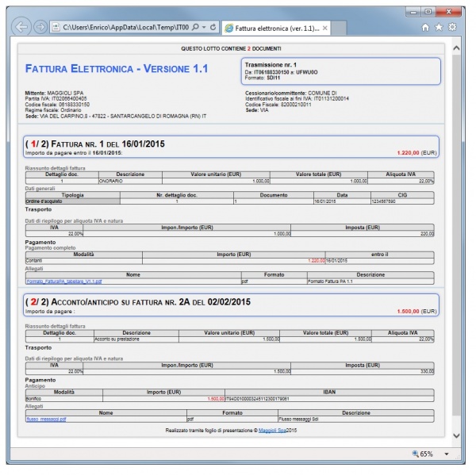Click the Cessionario/committente: COMUNE DI line
This screenshot has width=476, height=475.
pyautogui.click(x=291, y=94)
